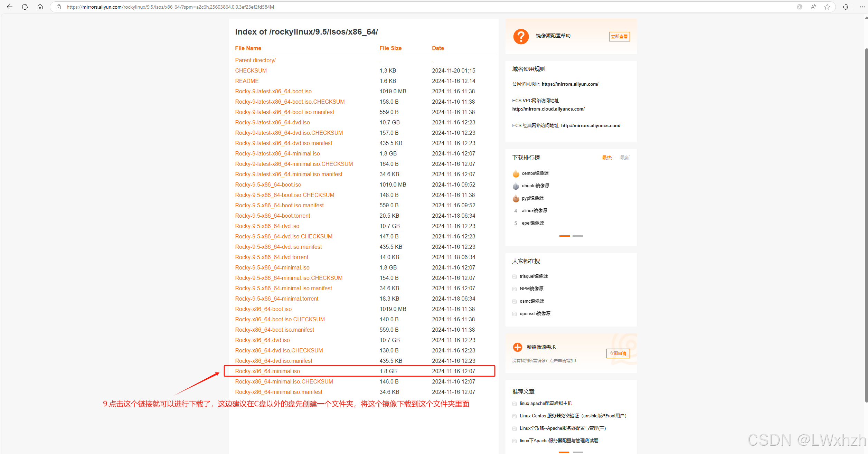The height and width of the screenshot is (454, 868).
Task: Open the read aloud icon
Action: click(x=813, y=7)
